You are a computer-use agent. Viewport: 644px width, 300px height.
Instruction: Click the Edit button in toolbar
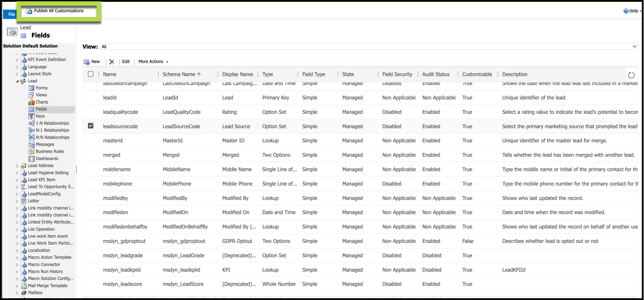tap(126, 62)
